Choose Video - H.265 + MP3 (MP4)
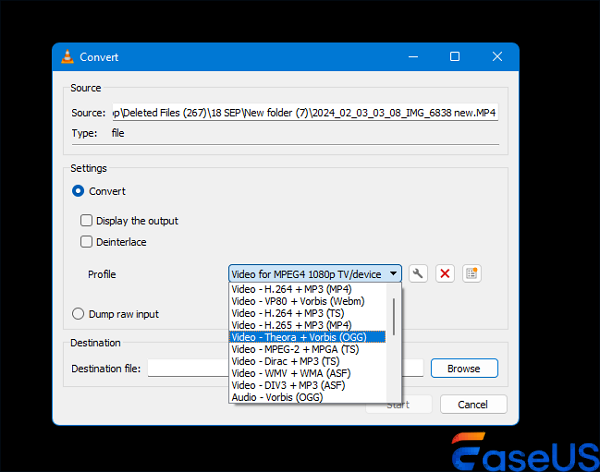The image size is (600, 472). [x=307, y=325]
